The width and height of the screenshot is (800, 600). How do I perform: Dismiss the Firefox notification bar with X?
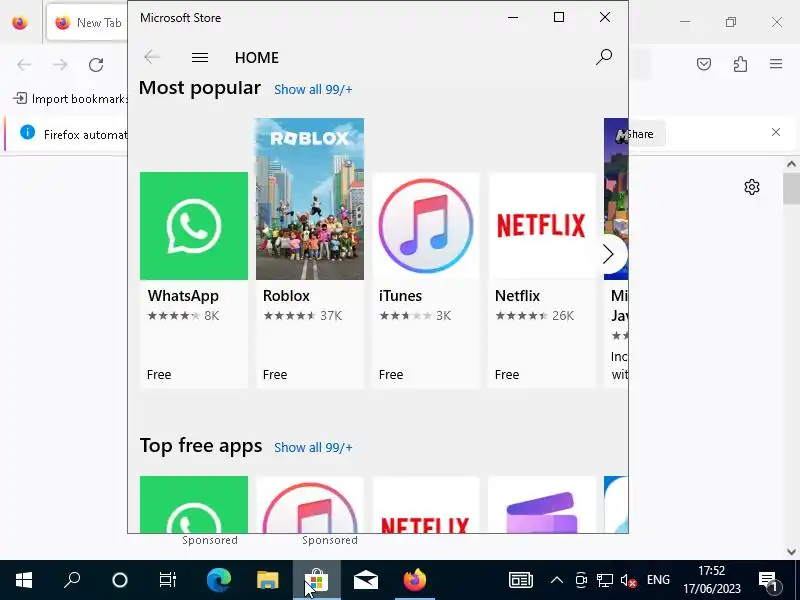[776, 132]
